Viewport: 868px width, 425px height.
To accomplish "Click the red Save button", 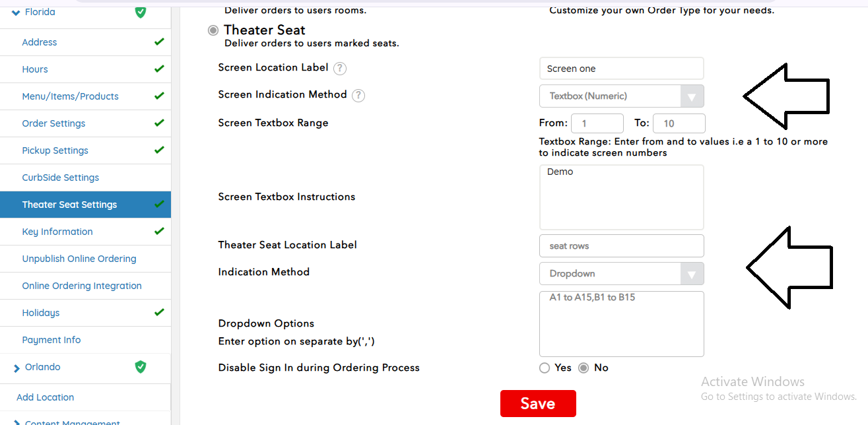I will coord(537,404).
